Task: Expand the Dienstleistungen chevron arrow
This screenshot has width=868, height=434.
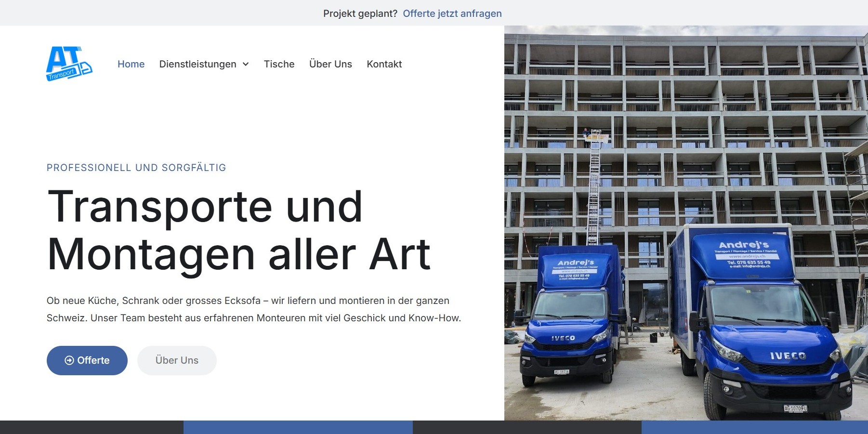Action: 246,64
